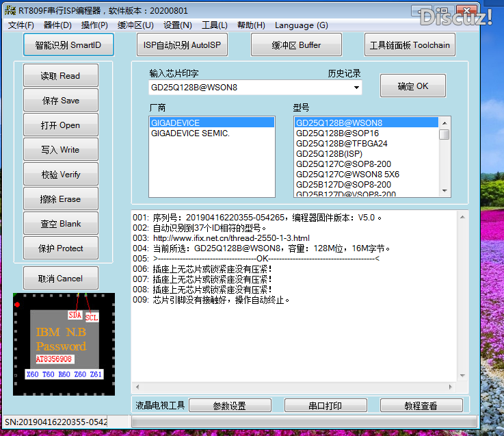Open the 工具(L) menu
The width and height of the screenshot is (504, 436).
[x=215, y=25]
